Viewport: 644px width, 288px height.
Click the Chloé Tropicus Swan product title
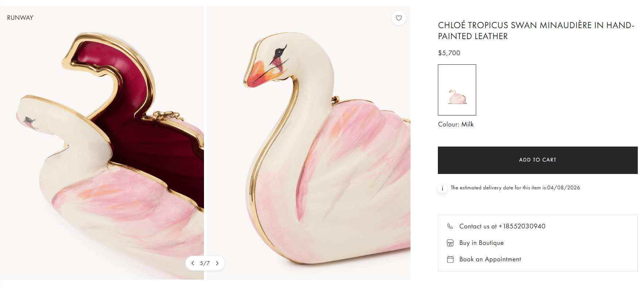pyautogui.click(x=536, y=31)
